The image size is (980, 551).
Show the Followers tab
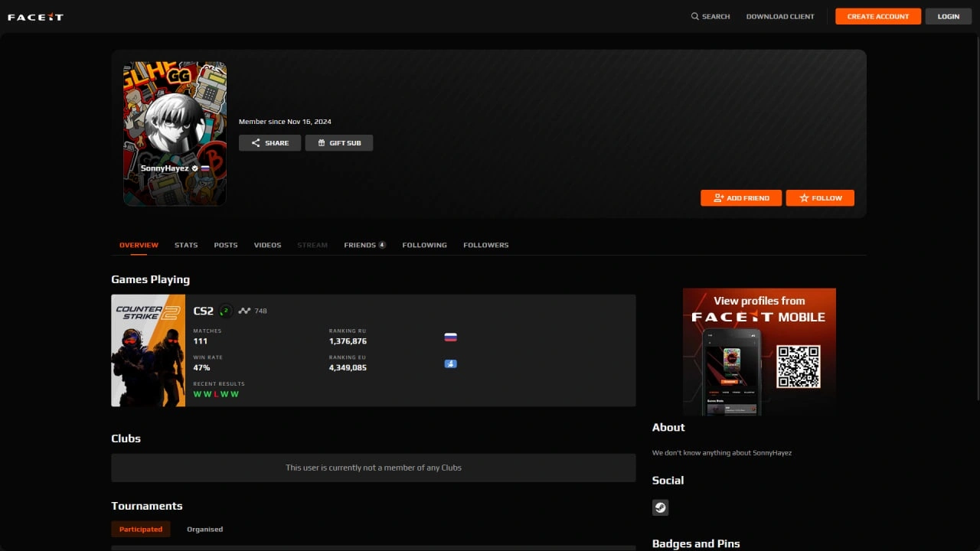(x=486, y=245)
